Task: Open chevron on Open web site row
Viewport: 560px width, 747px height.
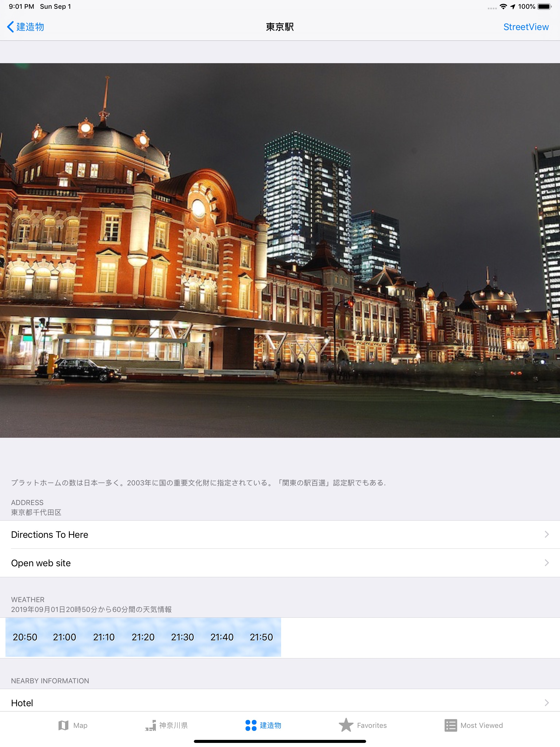Action: pos(547,563)
